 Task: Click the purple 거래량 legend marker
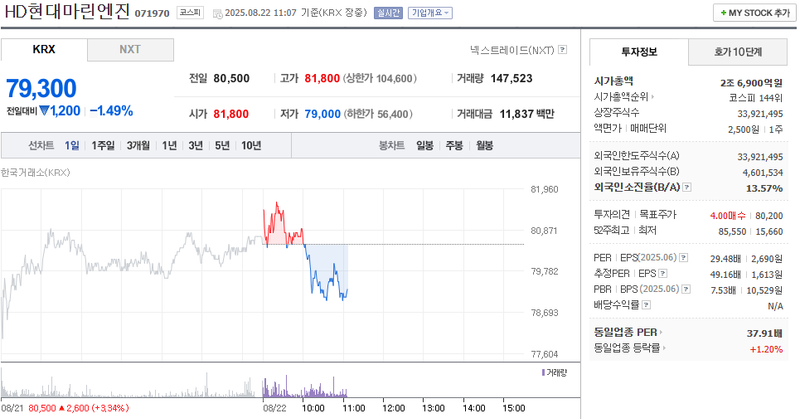pos(543,373)
